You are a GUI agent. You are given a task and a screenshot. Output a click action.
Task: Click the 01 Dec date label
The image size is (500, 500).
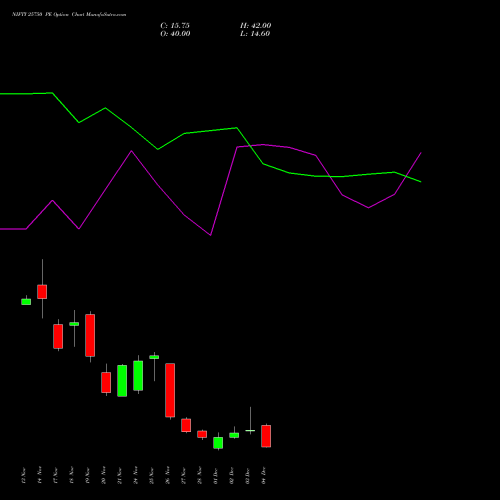(216, 475)
